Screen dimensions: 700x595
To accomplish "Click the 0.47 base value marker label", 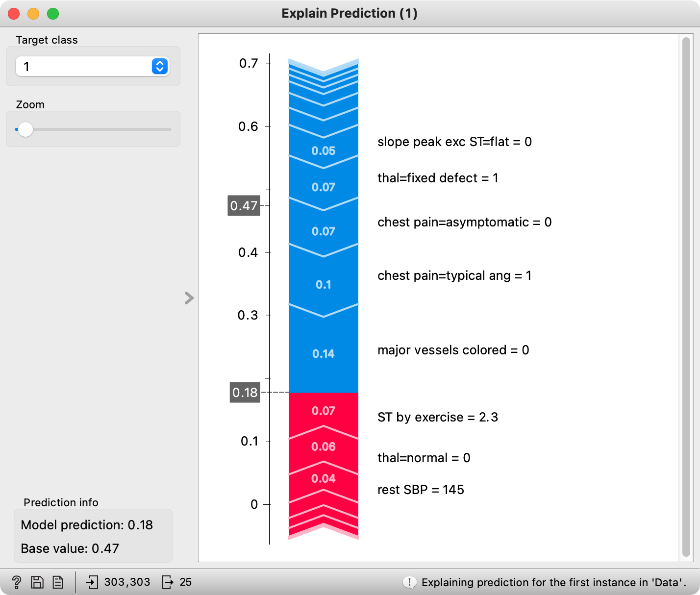I will click(x=244, y=206).
